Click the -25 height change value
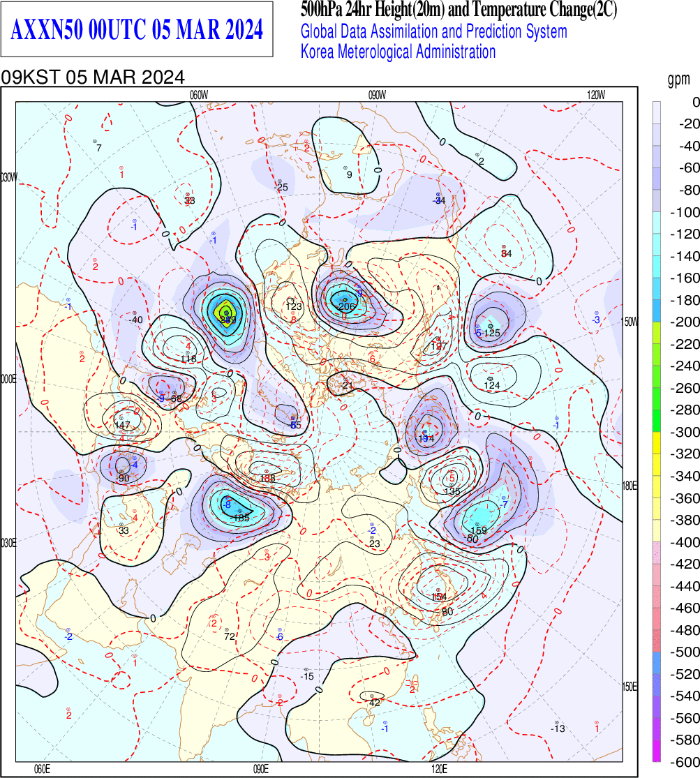Viewport: 700px width, 778px height. 281,187
